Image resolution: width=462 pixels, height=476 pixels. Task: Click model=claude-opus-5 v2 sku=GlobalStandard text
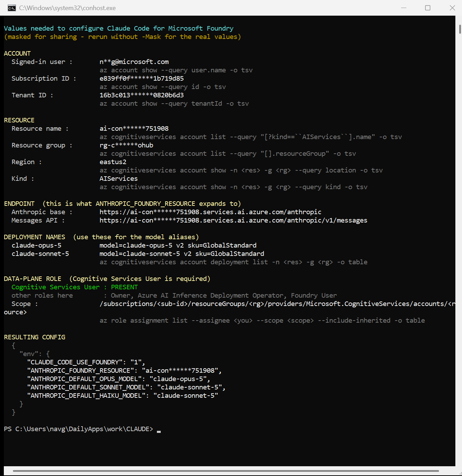point(178,245)
